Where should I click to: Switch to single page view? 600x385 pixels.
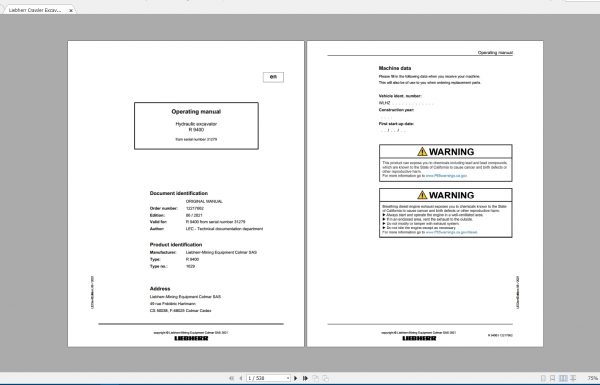pyautogui.click(x=543, y=378)
